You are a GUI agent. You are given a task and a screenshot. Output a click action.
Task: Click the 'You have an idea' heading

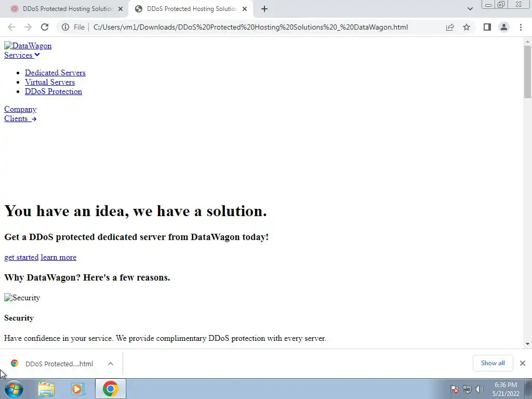[x=136, y=211]
